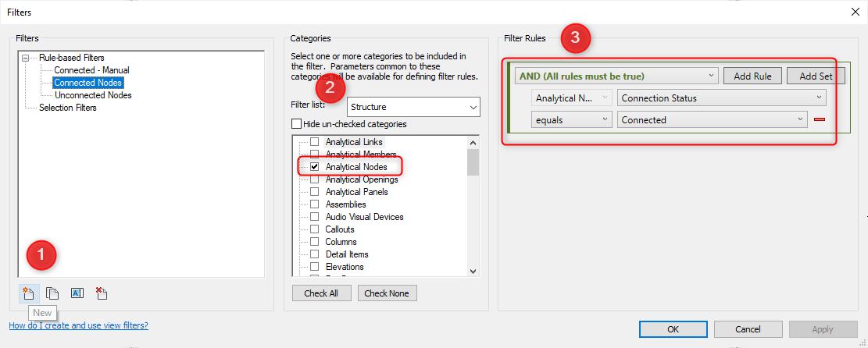Screen dimensions: 868x348
Task: Click the Rename filter icon
Action: pos(77,293)
